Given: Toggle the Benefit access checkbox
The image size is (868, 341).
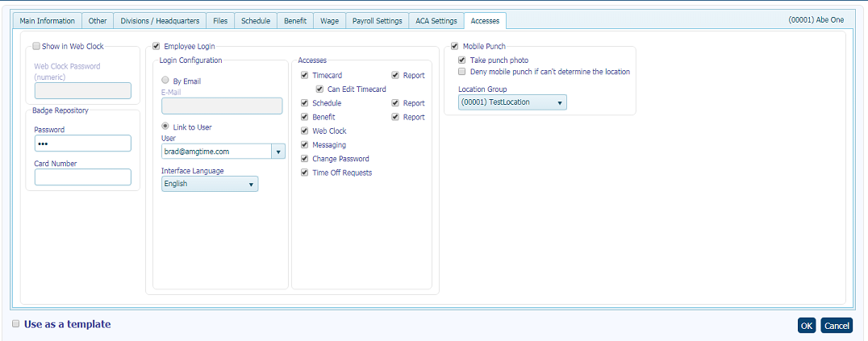Looking at the screenshot, I should click(304, 117).
